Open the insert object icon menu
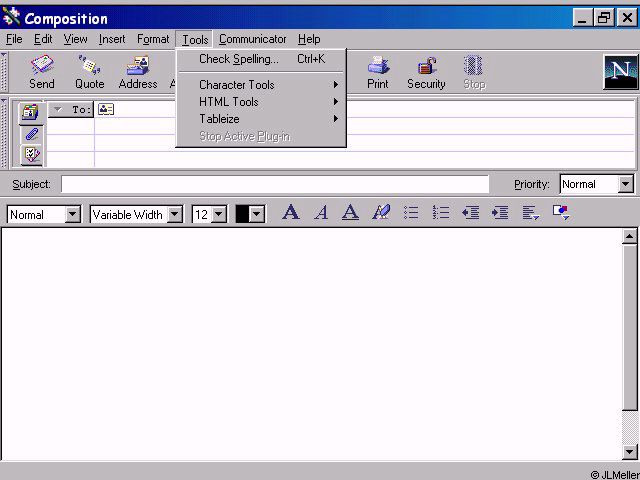Image resolution: width=640 pixels, height=480 pixels. point(561,213)
